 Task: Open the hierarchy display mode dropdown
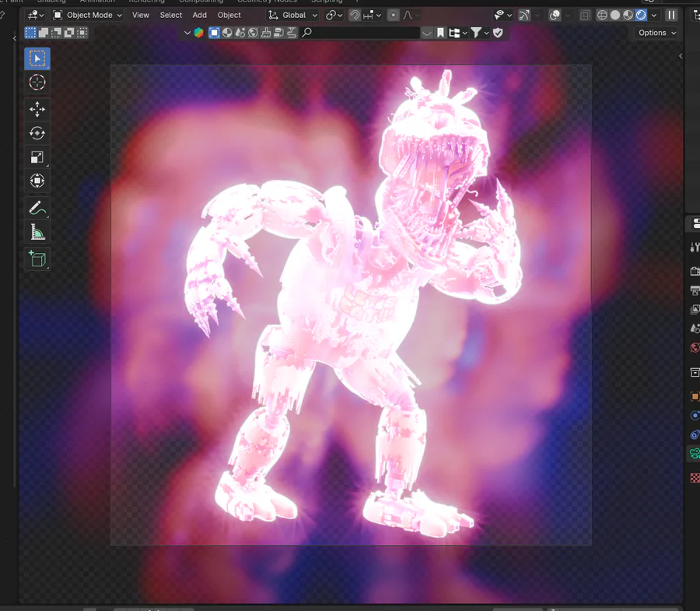pyautogui.click(x=458, y=33)
